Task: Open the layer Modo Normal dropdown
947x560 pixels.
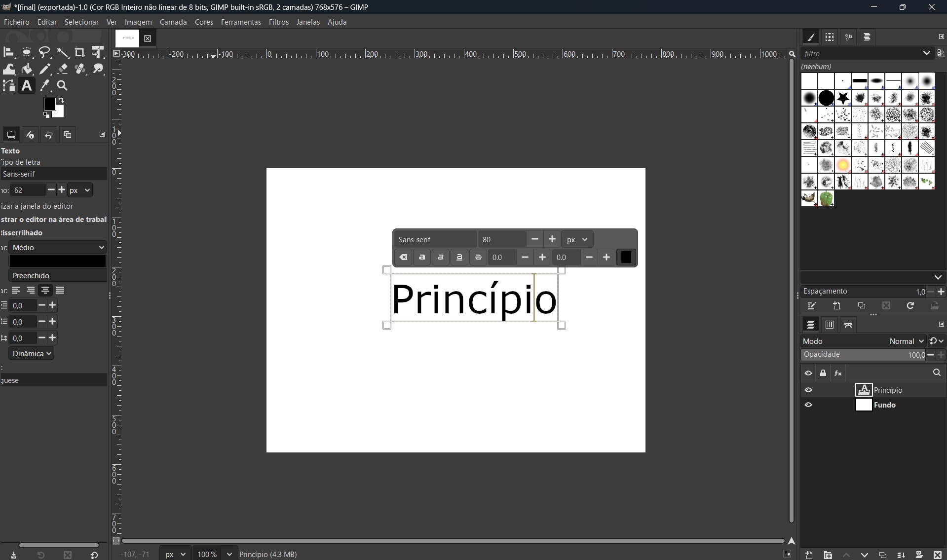Action: (906, 341)
